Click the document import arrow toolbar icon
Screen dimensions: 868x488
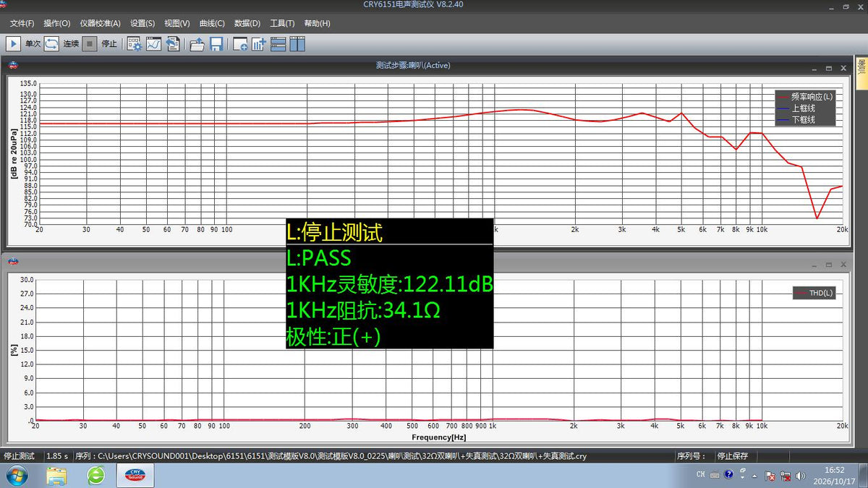[172, 43]
